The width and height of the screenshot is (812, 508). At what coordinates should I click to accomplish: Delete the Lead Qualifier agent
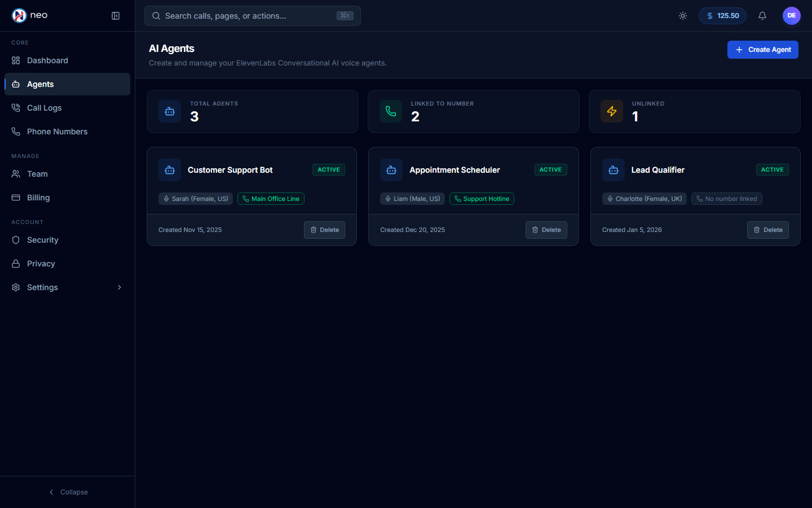[768, 230]
